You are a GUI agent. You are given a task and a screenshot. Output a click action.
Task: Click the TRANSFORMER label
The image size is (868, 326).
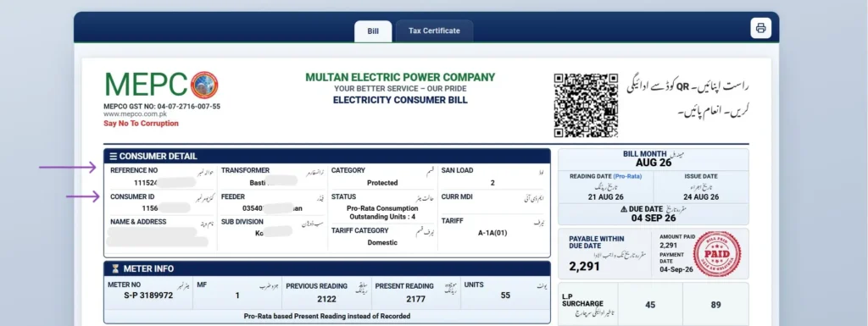click(x=245, y=171)
